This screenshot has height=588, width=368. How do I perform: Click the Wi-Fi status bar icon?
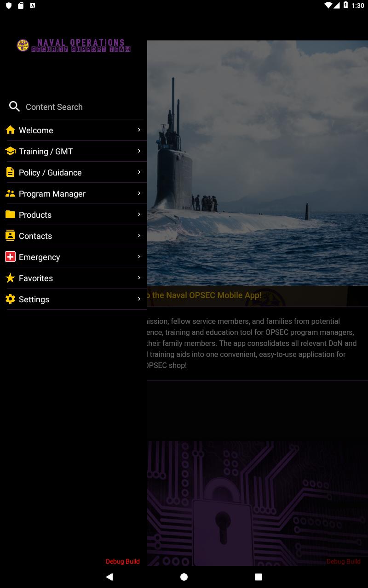[328, 6]
